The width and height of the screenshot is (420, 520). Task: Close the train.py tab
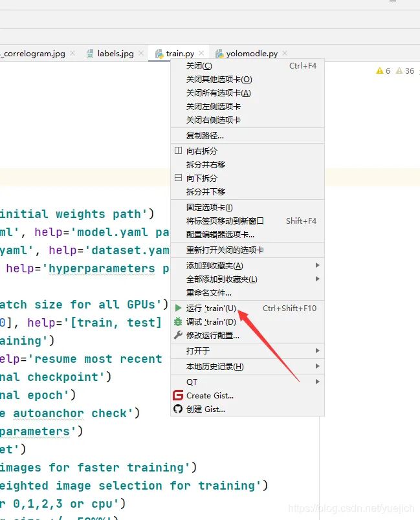201,53
